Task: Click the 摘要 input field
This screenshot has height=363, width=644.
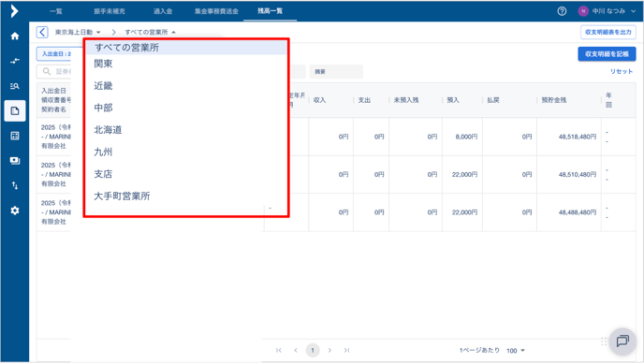Action: (x=336, y=71)
